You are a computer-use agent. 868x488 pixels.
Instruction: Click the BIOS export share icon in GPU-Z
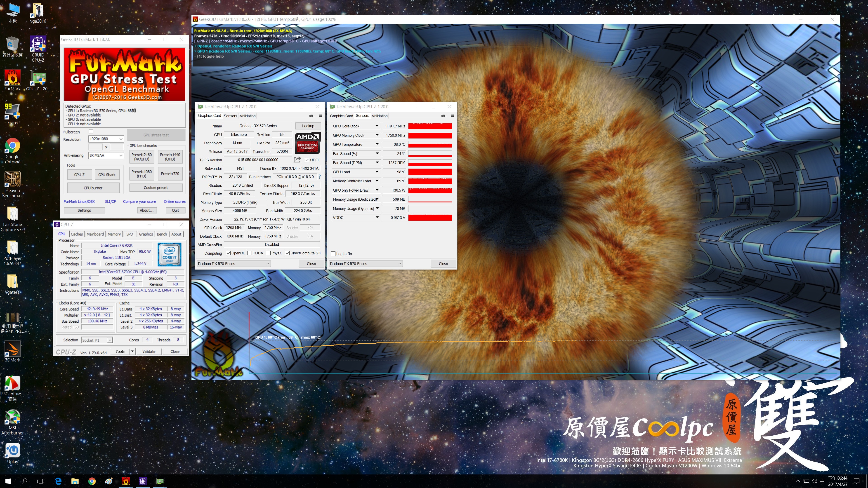[297, 160]
